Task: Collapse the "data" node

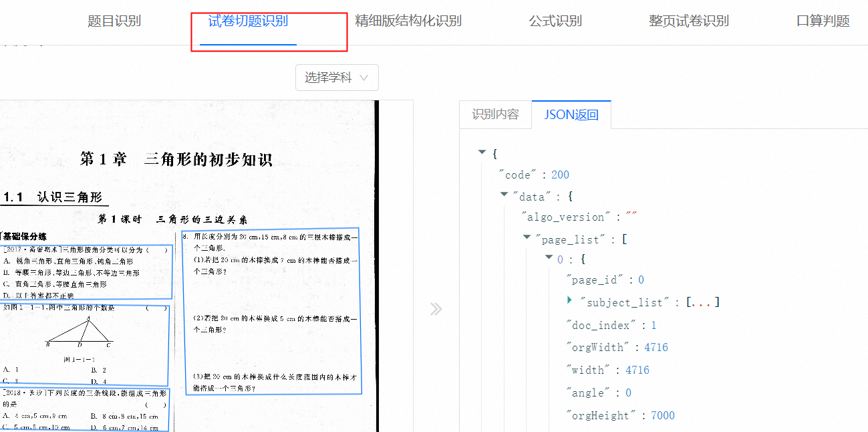Action: [504, 195]
